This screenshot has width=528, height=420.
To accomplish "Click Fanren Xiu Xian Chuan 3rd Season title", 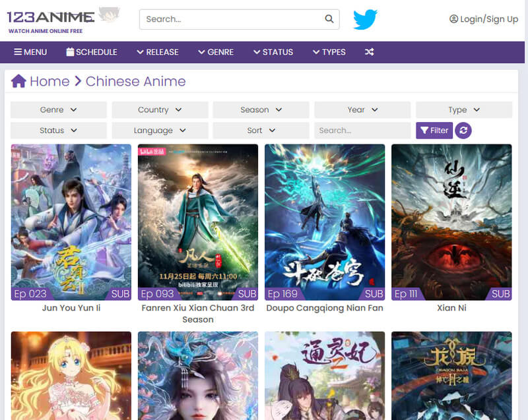I will click(x=198, y=314).
